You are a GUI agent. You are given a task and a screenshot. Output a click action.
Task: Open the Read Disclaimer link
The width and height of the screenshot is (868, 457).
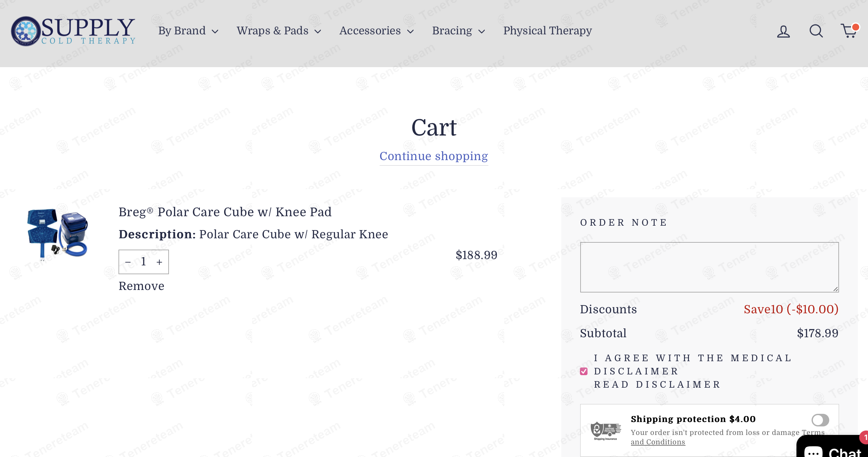(657, 385)
